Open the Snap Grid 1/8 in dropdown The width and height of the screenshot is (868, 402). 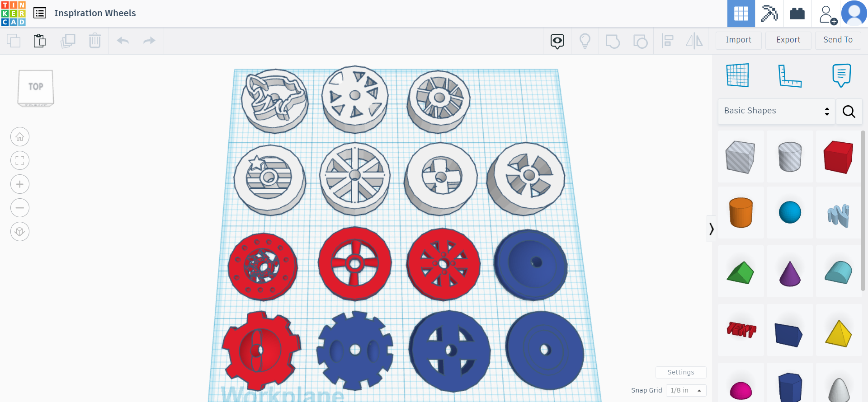click(x=686, y=390)
